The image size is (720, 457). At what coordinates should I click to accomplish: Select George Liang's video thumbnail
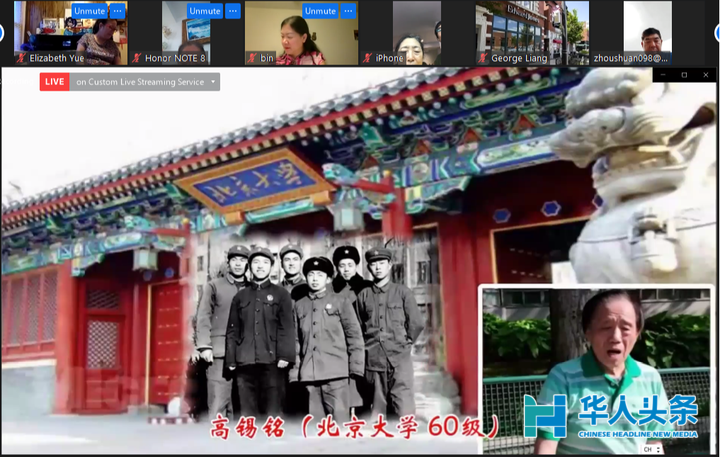[x=532, y=28]
